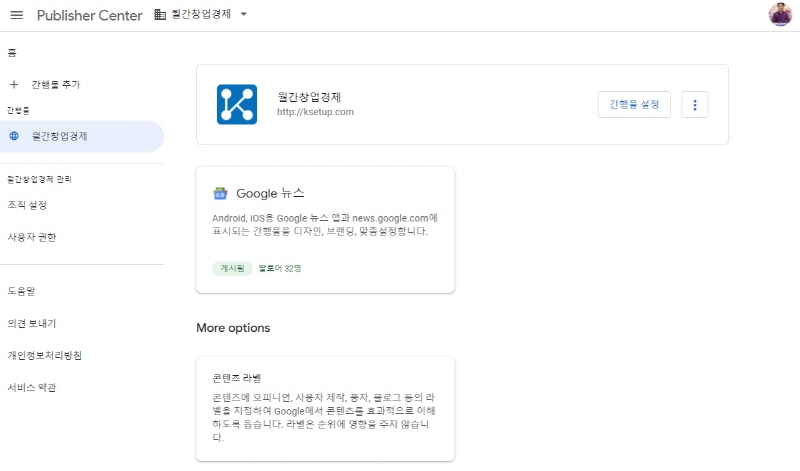Open 조직 설정 in the sidebar
Image resolution: width=800 pixels, height=471 pixels.
(x=28, y=205)
